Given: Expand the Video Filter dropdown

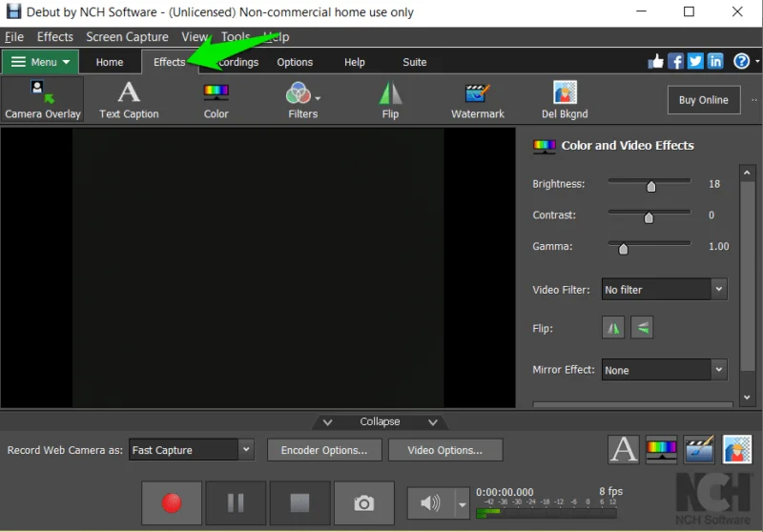Looking at the screenshot, I should point(664,289).
